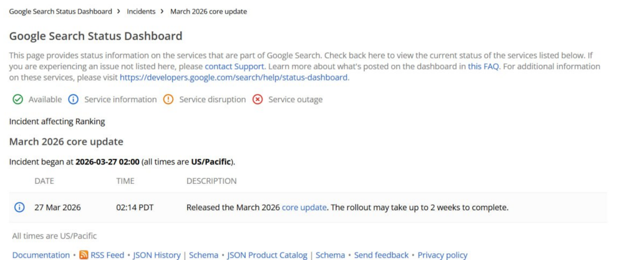Open the RSS Feed link
The width and height of the screenshot is (644, 260).
pyautogui.click(x=107, y=255)
